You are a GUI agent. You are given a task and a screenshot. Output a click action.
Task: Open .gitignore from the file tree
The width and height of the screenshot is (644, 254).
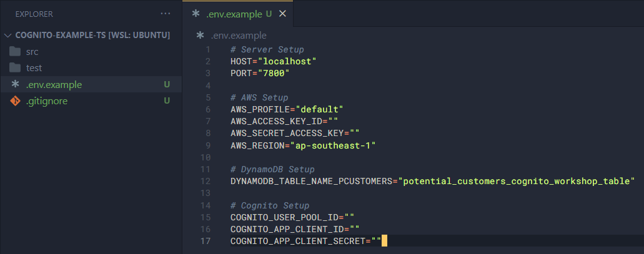(x=47, y=100)
